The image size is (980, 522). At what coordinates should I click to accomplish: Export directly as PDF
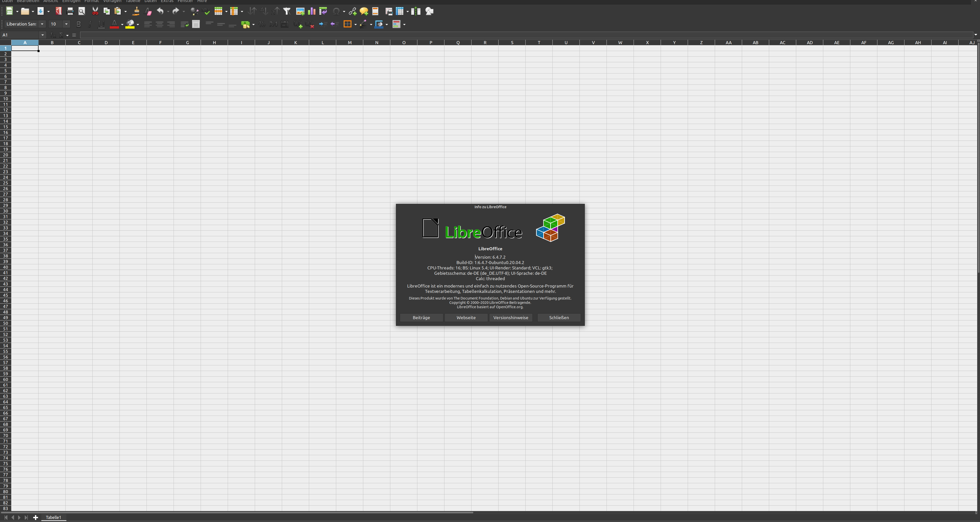coord(58,11)
